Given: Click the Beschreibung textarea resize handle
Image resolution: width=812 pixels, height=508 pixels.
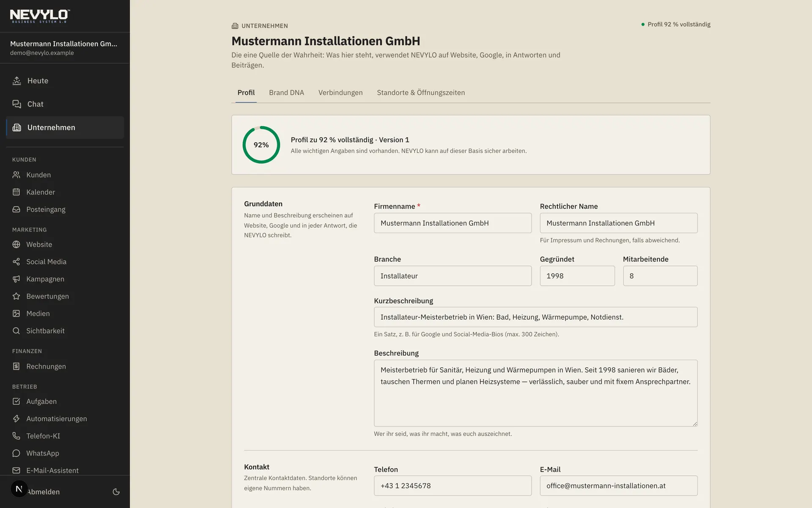Looking at the screenshot, I should point(694,423).
